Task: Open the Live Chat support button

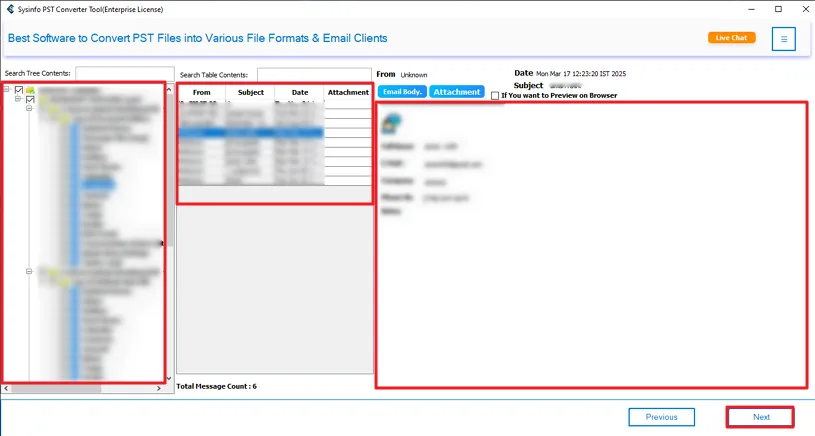Action: pos(731,38)
